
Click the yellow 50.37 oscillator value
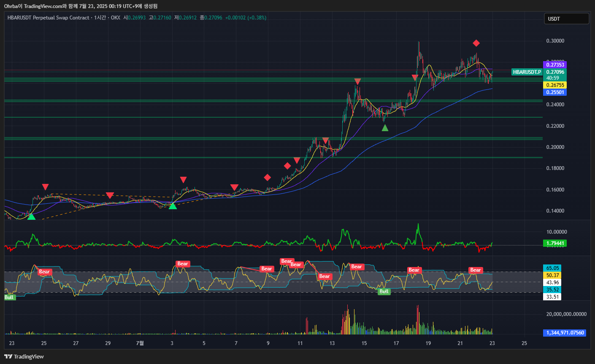pos(552,275)
